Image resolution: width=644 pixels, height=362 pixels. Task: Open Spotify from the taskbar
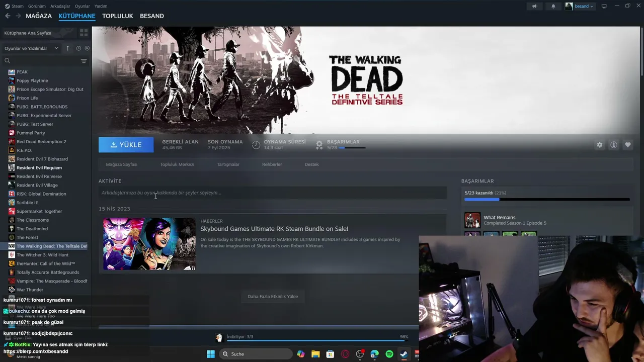coord(389,354)
